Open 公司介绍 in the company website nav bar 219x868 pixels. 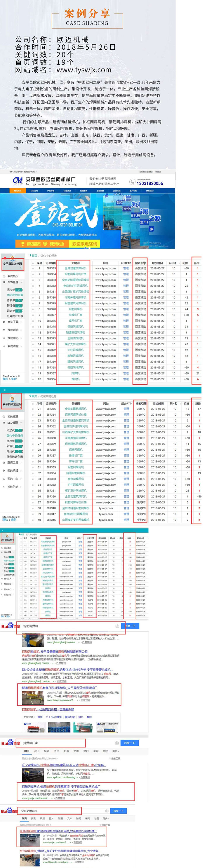[x=34, y=191]
